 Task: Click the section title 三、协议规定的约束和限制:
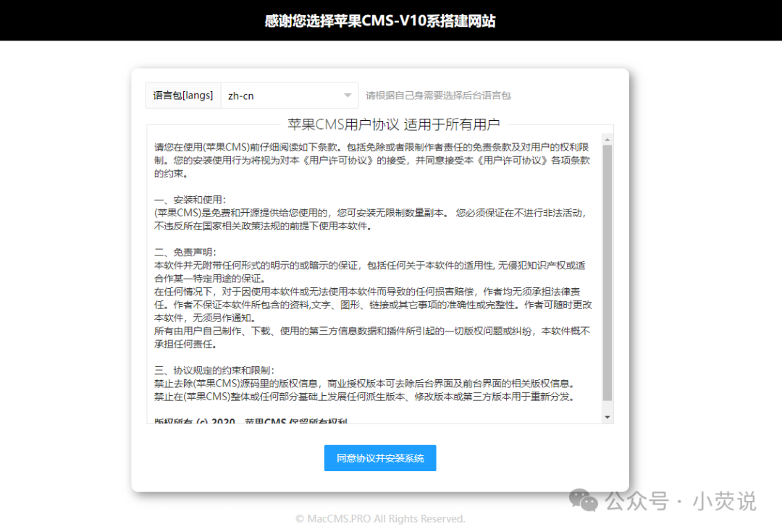[x=214, y=371]
